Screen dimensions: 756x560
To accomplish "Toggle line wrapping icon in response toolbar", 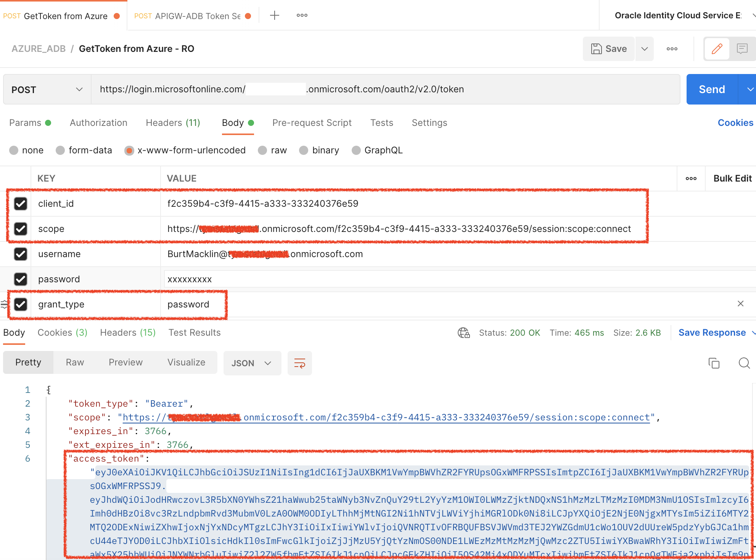I will 300,363.
